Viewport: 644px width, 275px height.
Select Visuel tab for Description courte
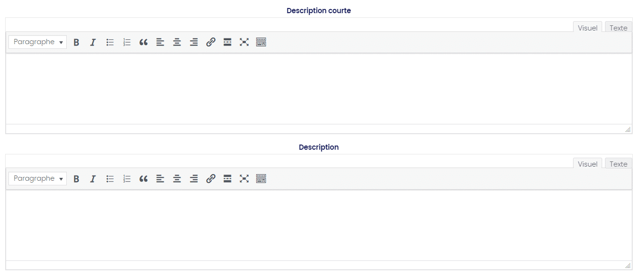(x=587, y=28)
